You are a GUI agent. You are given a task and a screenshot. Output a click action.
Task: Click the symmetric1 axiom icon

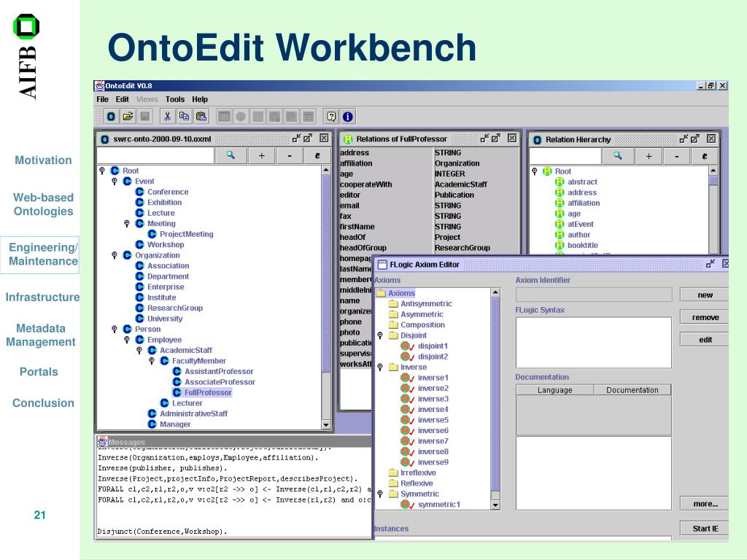(407, 505)
